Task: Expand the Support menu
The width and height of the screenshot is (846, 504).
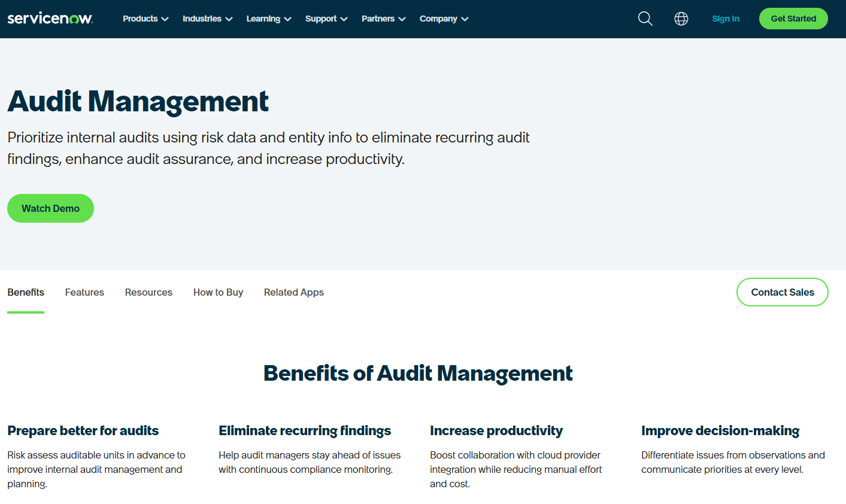Action: click(x=326, y=19)
